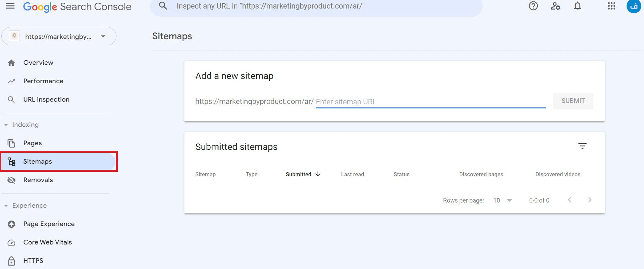Click the search magnifier icon
This screenshot has width=644, height=269.
(163, 6)
